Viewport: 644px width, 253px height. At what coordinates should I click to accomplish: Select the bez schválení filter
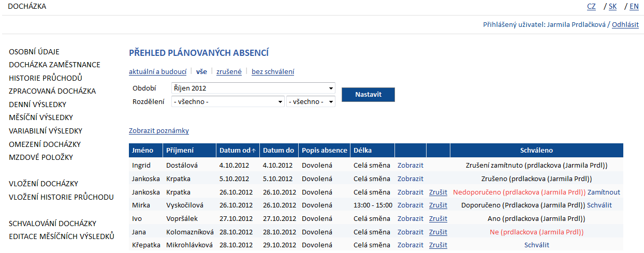(273, 72)
